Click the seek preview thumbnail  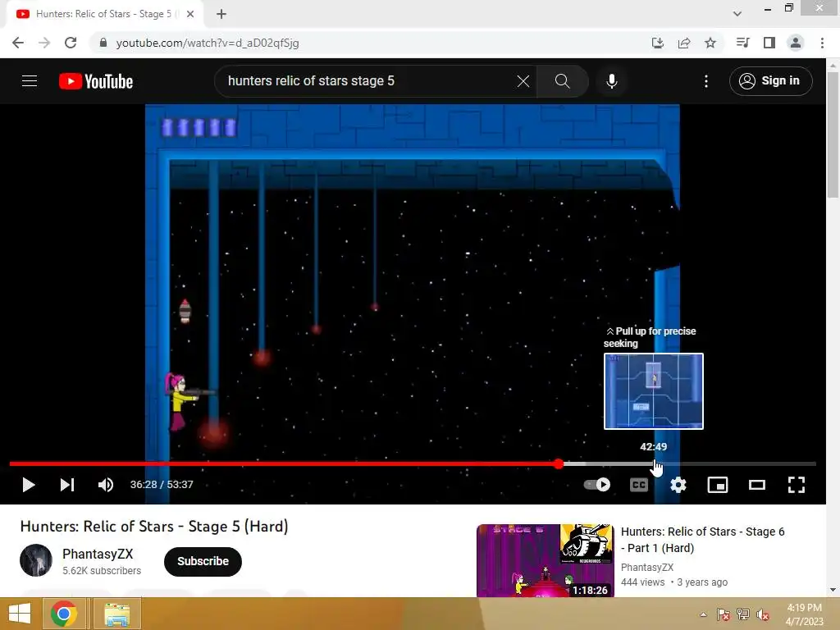653,391
